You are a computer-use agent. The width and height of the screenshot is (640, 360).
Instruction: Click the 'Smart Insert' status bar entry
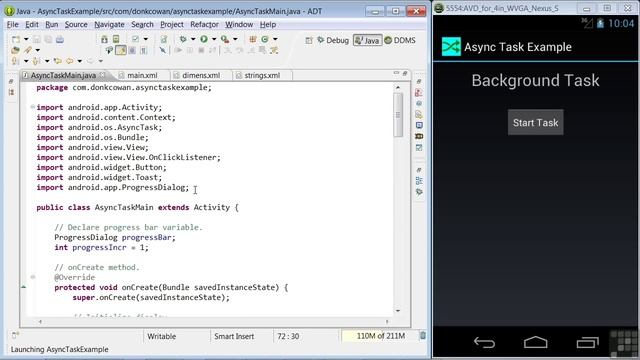pyautogui.click(x=234, y=336)
